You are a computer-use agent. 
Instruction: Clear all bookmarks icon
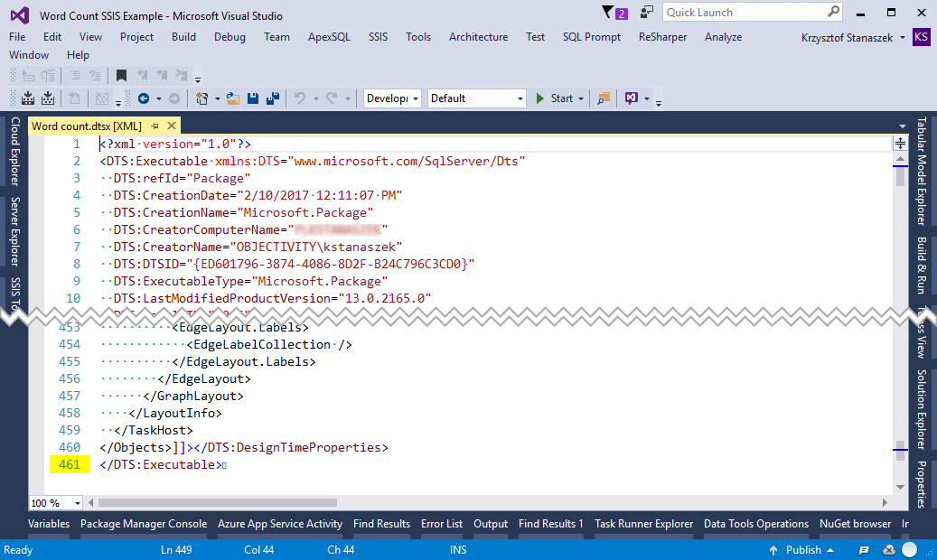182,75
